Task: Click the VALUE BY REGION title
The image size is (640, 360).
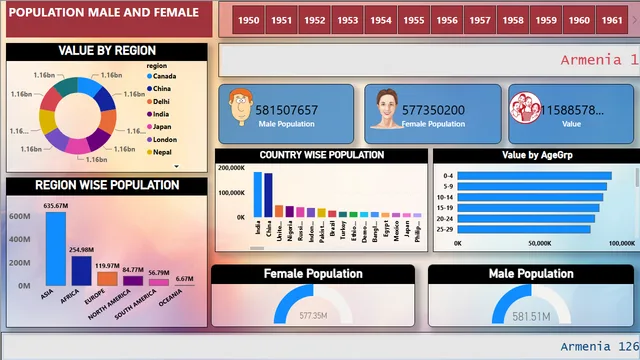Action: tap(107, 51)
